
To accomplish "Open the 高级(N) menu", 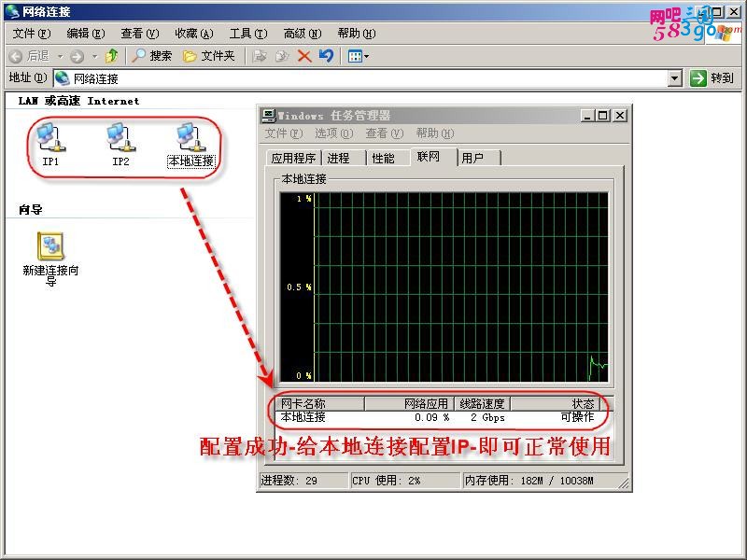I will tap(303, 34).
